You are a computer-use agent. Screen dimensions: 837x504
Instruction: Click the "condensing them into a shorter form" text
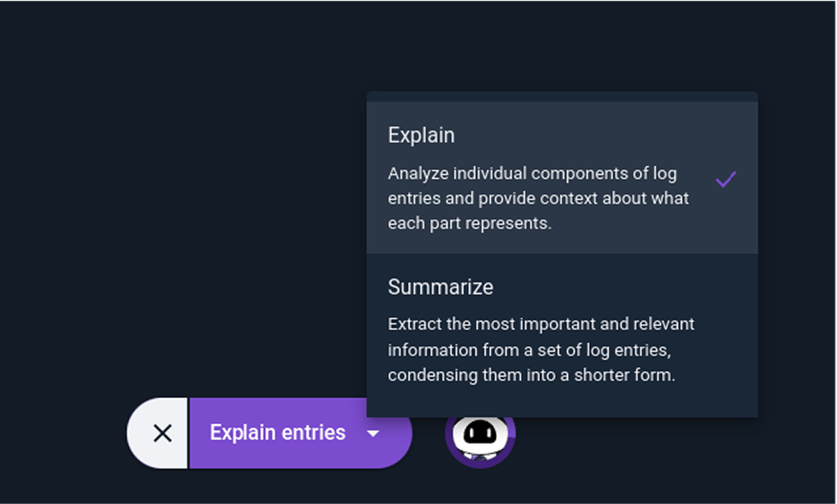[x=531, y=375]
